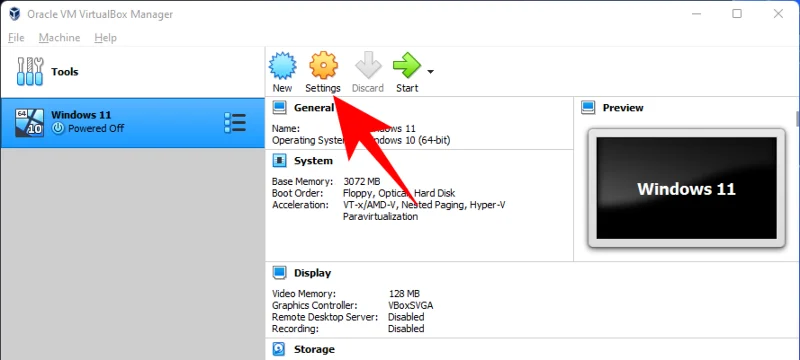Image resolution: width=800 pixels, height=360 pixels.
Task: Open the Storage section heading
Action: 314,349
